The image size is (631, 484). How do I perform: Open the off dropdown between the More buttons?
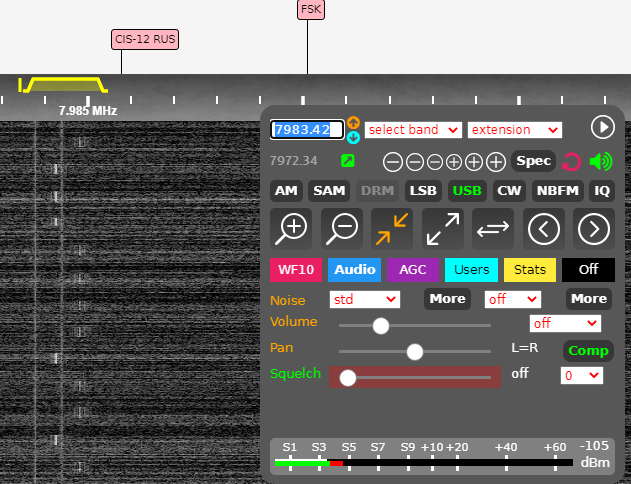(513, 299)
